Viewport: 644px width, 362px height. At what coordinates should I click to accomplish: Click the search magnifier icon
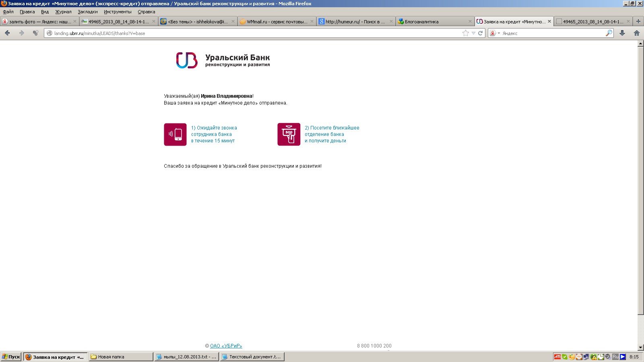click(x=609, y=33)
